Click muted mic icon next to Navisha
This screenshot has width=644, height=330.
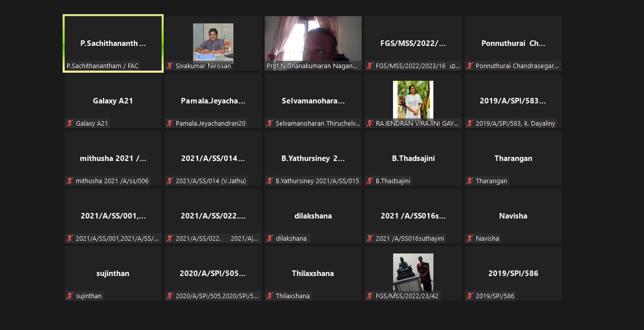coord(470,239)
